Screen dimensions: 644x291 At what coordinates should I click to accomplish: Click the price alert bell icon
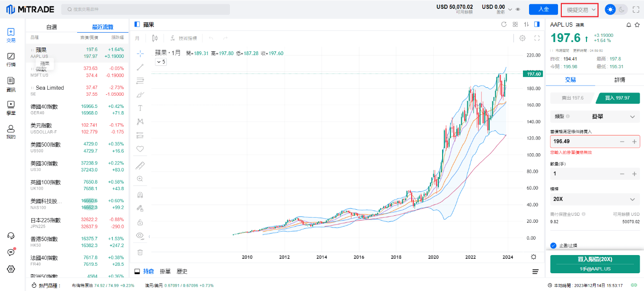point(629,25)
